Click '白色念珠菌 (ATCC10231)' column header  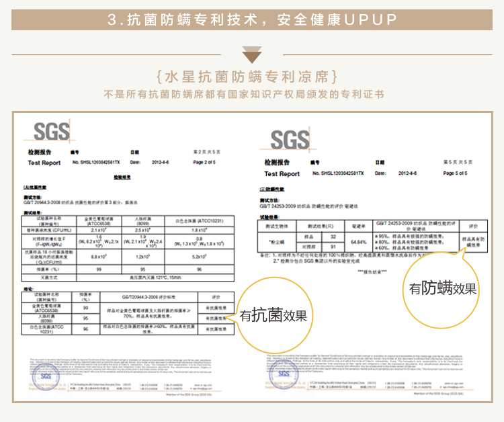pyautogui.click(x=200, y=221)
